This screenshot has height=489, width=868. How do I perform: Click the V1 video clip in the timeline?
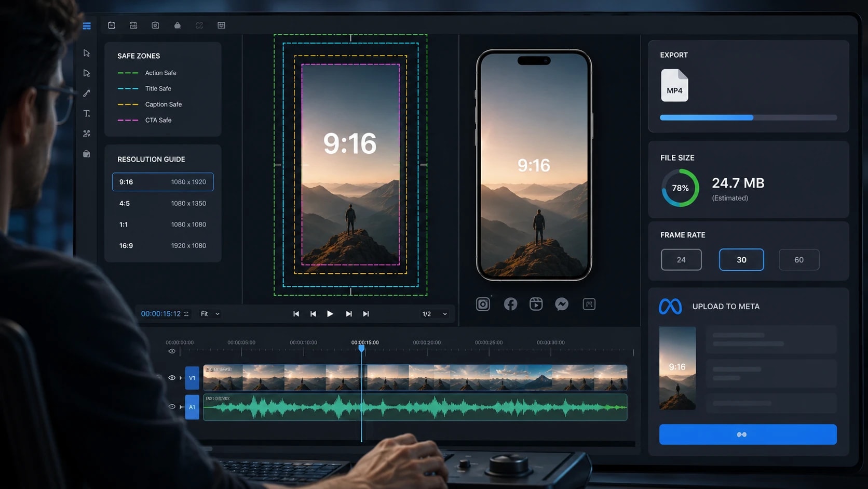(415, 378)
